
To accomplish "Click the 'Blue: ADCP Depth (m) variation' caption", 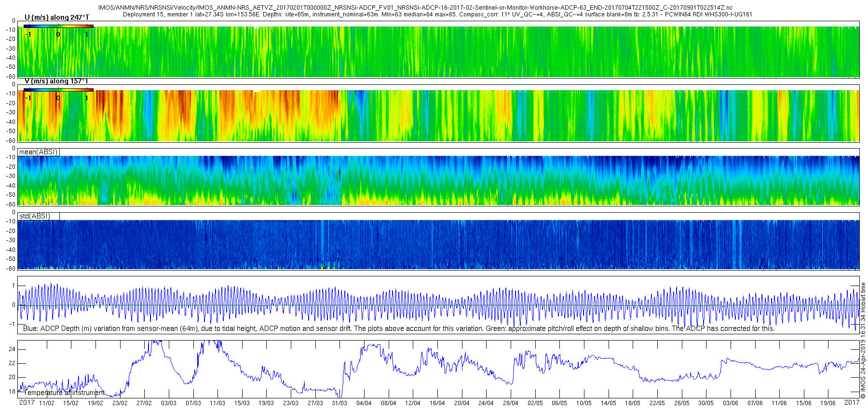I will tap(398, 328).
